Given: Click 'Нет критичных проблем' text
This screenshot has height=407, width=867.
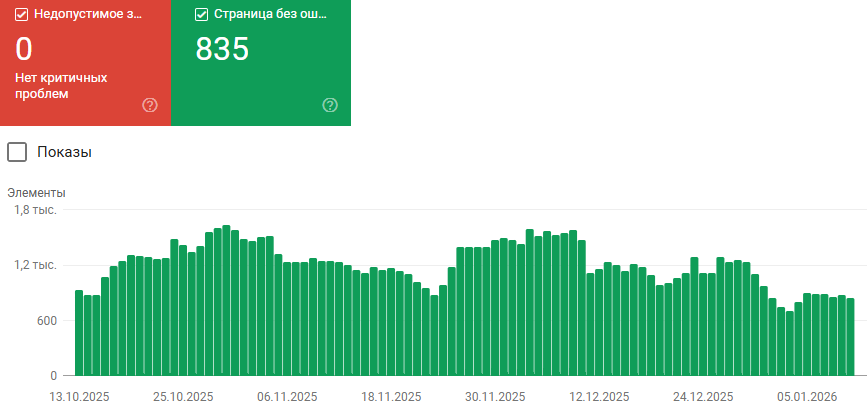Looking at the screenshot, I should 61,86.
